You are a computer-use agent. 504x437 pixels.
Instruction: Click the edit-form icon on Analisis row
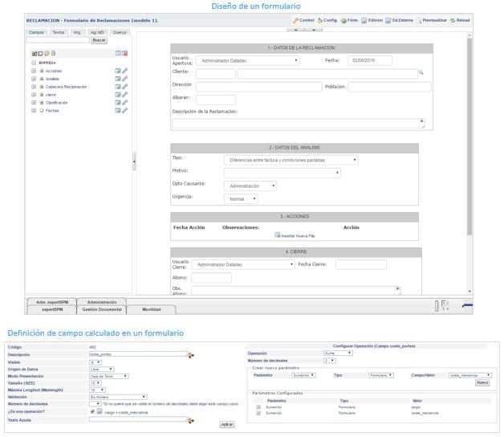(x=118, y=79)
